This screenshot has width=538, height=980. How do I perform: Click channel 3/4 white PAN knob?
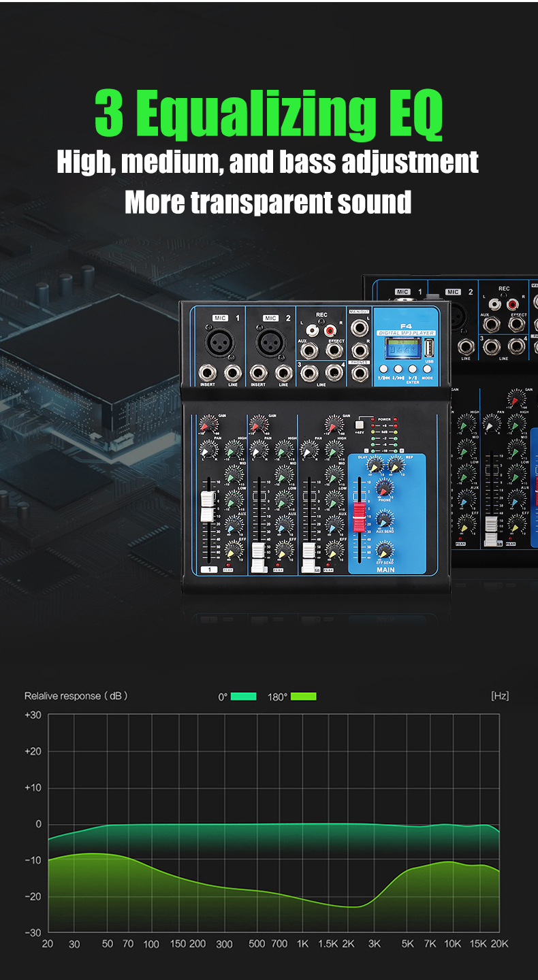click(308, 450)
